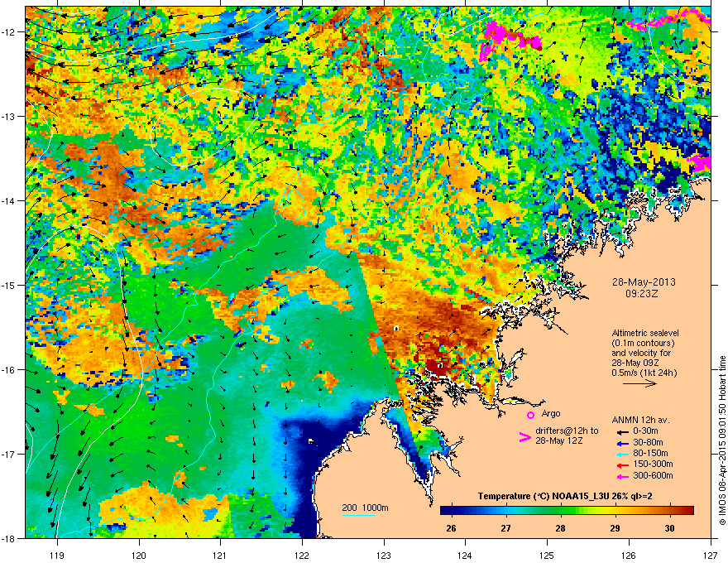Click the vertical IMOS copyright timestamp text
The height and width of the screenshot is (563, 728).
point(722,440)
